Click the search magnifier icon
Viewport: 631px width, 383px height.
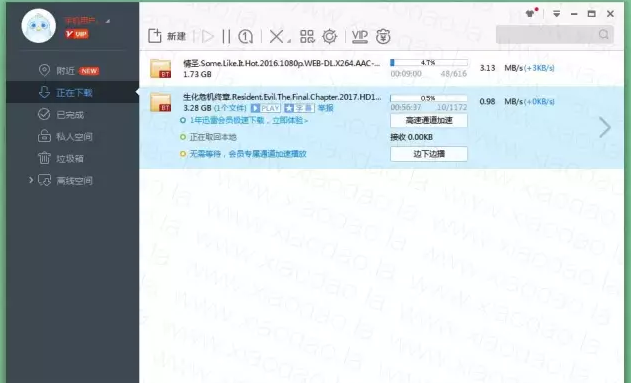tap(604, 35)
